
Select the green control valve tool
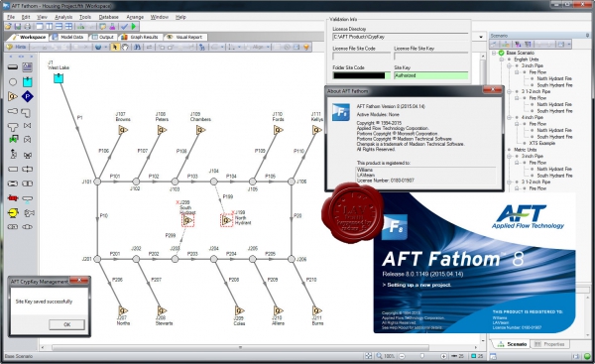13,139
